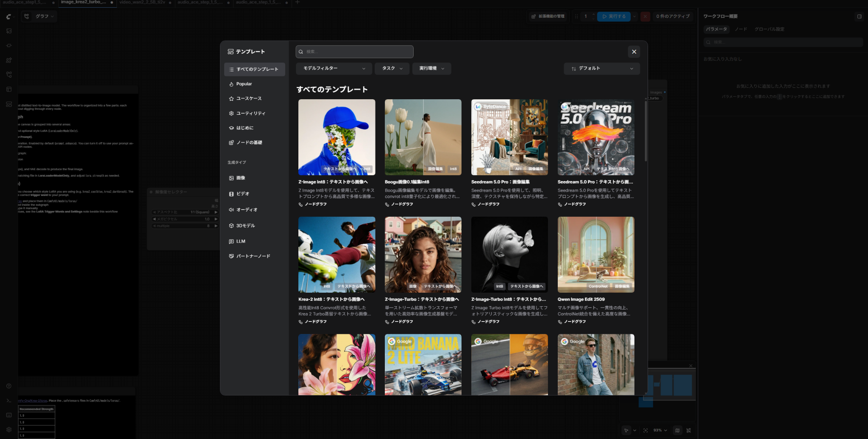Viewport: 868px width, 439px height.
Task: Click the テンプレート header icon in the dialog
Action: tap(231, 52)
